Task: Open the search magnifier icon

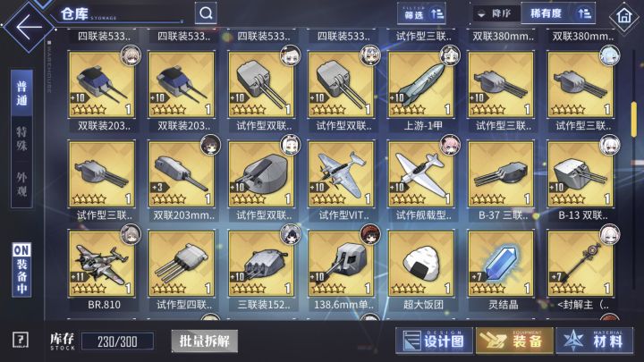Action: point(207,13)
